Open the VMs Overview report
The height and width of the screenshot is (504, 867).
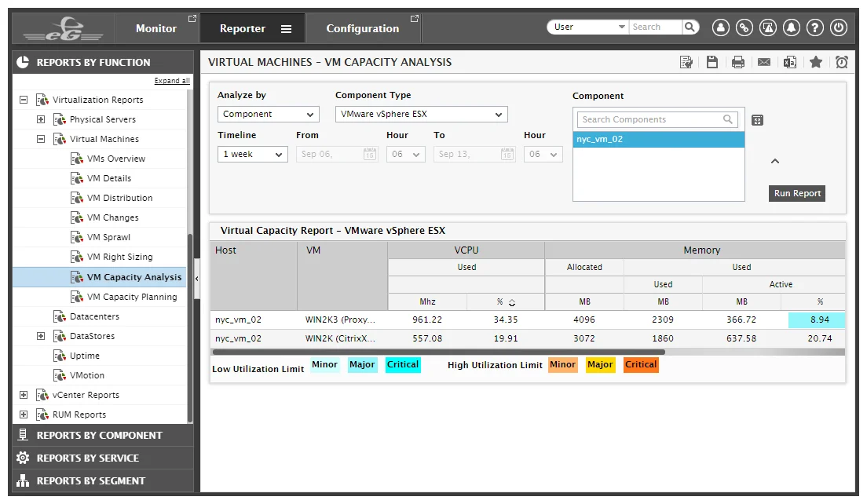(x=116, y=159)
